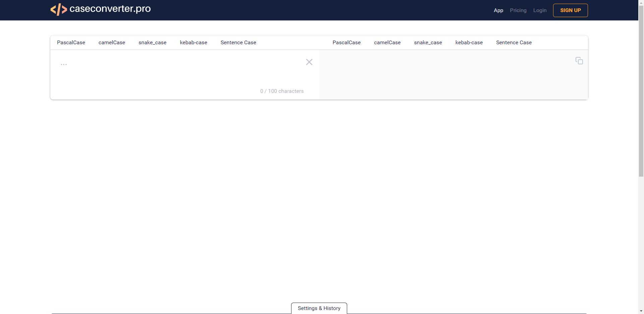Copy output using the copy icon

click(x=579, y=61)
